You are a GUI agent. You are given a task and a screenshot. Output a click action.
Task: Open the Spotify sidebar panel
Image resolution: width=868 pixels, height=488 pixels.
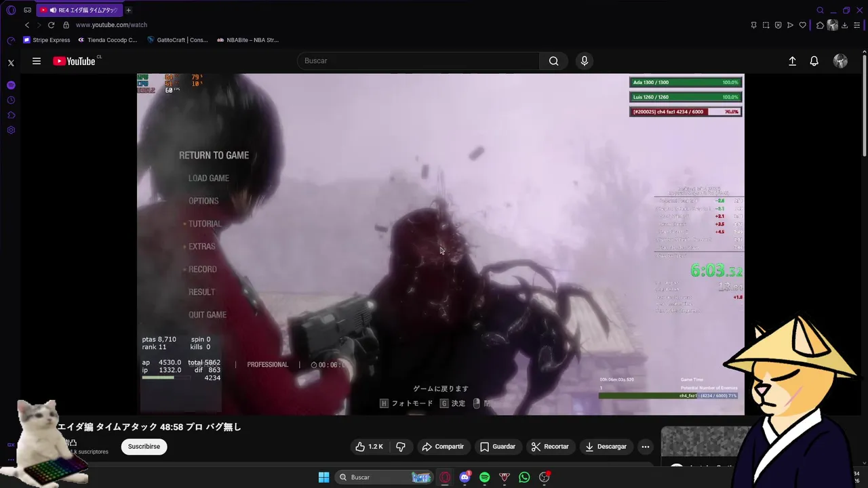11,85
